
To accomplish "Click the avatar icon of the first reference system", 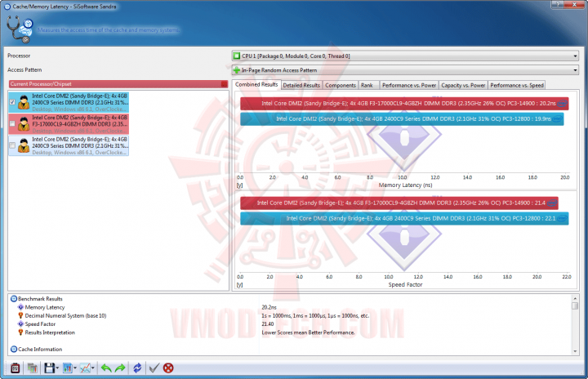I will (24, 102).
